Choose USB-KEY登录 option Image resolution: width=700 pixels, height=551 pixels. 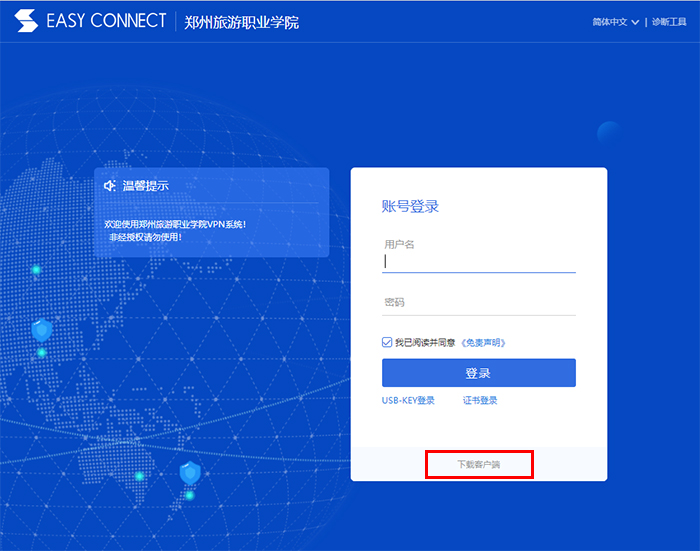click(408, 401)
